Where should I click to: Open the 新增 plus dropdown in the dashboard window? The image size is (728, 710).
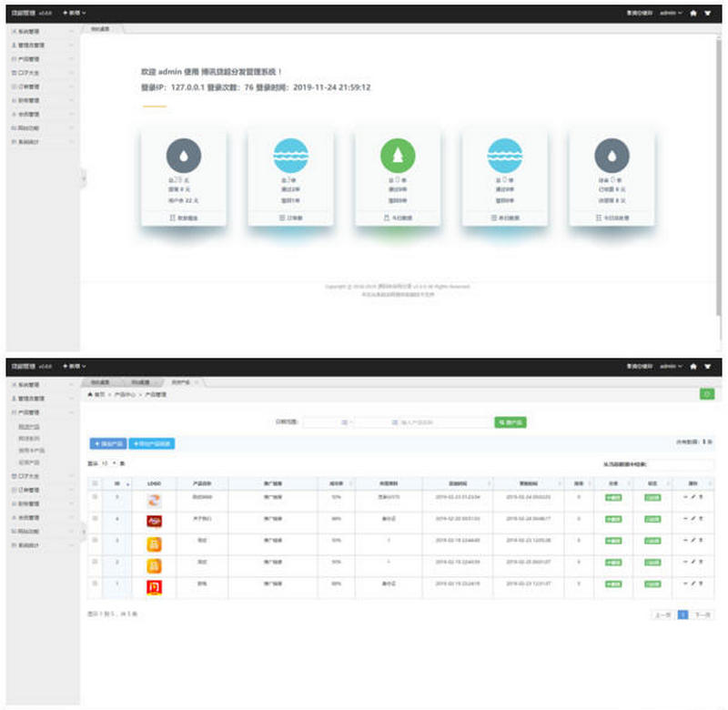[x=75, y=13]
